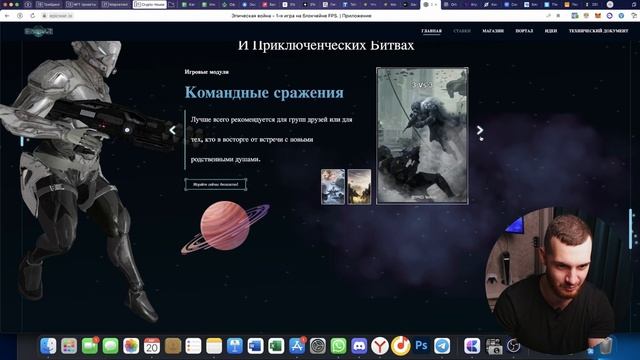This screenshot has width=640, height=360.
Task: Open the ПОРТАЛ navigation item
Action: [524, 31]
